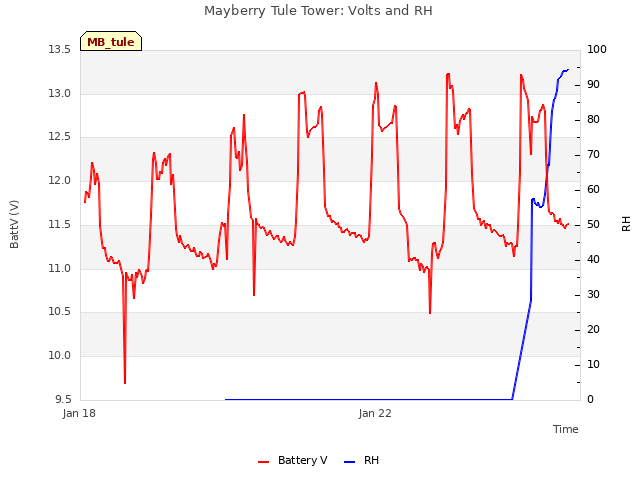Click the 'BattV (V)' axis label
Viewport: 640px width, 480px height.
point(14,224)
